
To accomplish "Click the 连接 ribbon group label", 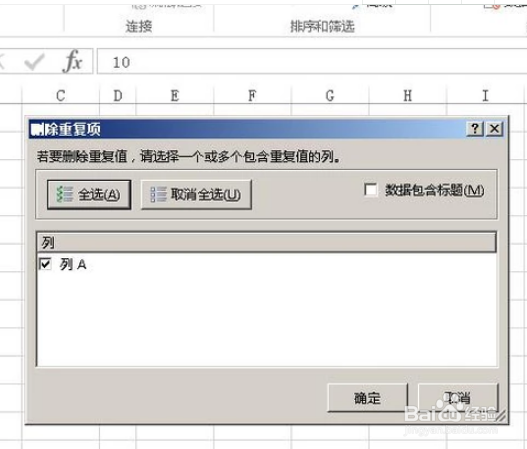I will tap(139, 26).
